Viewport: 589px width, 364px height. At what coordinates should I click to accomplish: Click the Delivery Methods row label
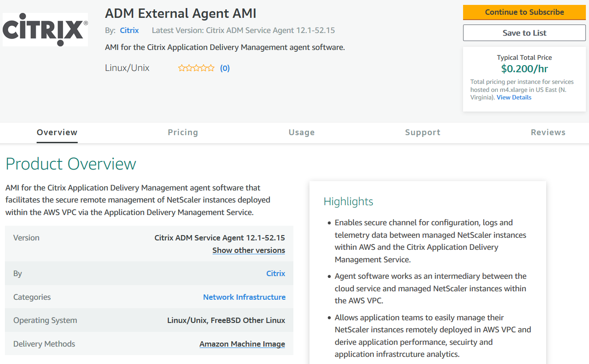[44, 344]
